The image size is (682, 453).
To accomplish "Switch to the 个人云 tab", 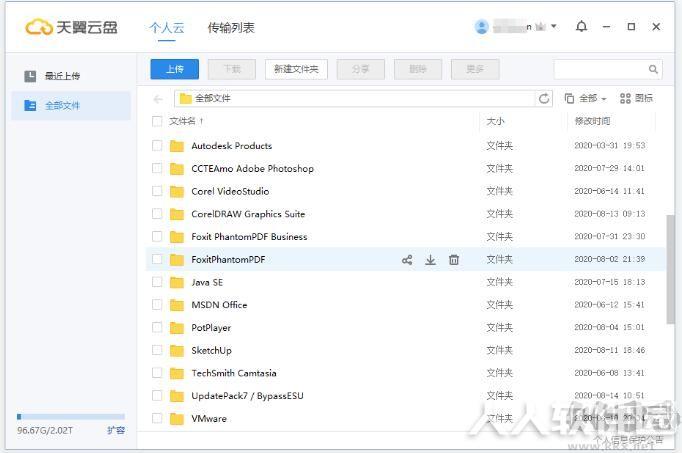I will [x=167, y=28].
